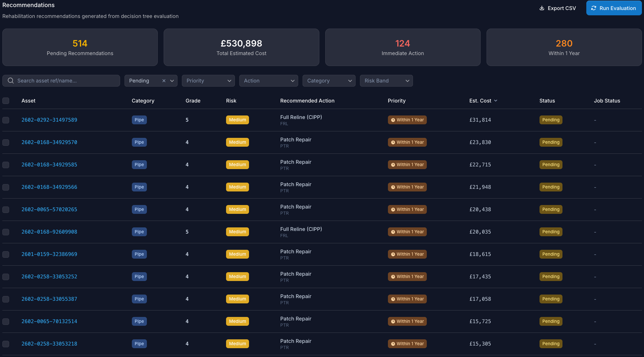644x357 pixels.
Task: Focus the Search asset ref/name field
Action: [x=61, y=81]
